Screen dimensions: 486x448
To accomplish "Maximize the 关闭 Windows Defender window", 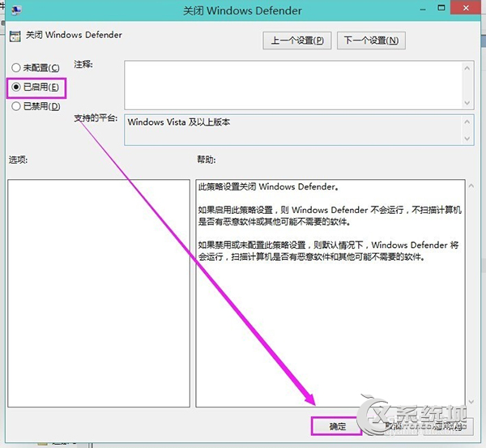I will point(441,8).
